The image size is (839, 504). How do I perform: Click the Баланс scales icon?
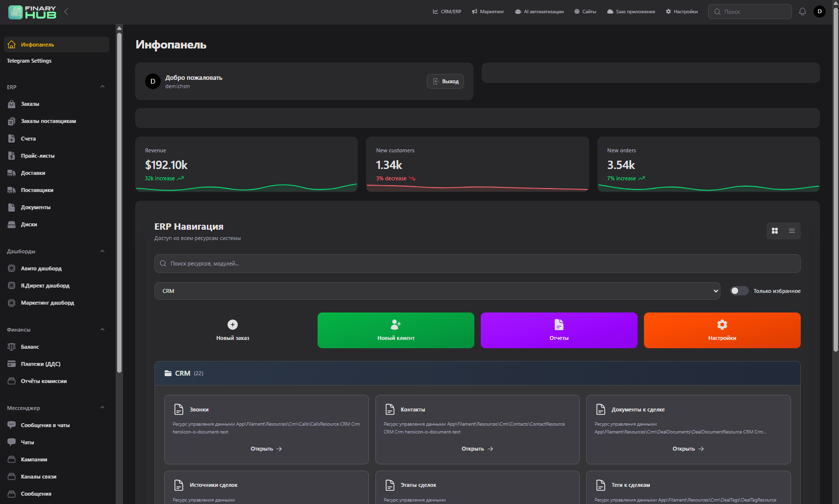pyautogui.click(x=12, y=347)
